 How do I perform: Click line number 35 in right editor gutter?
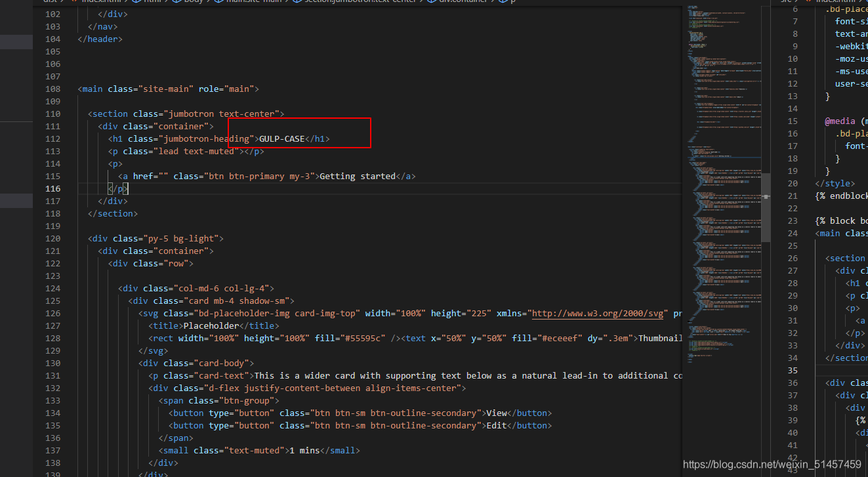793,371
